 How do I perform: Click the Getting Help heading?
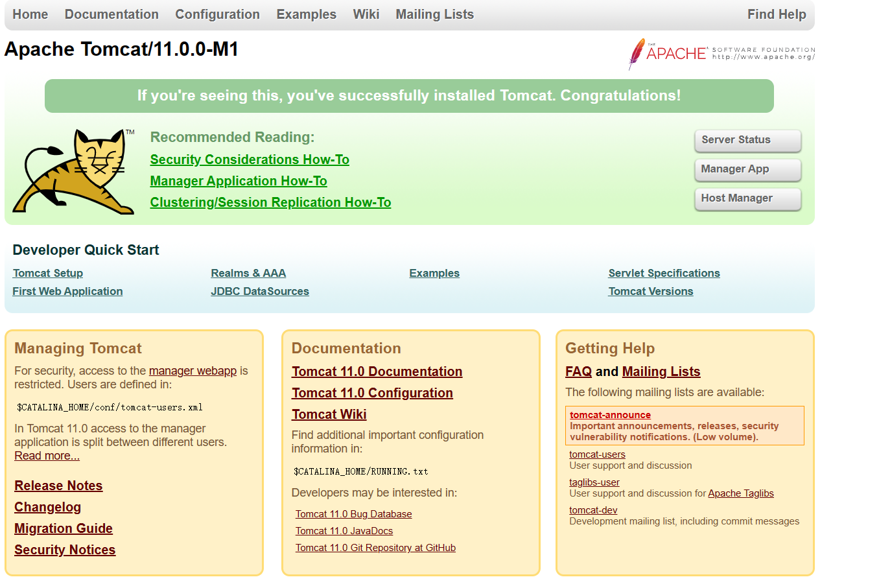coord(610,348)
